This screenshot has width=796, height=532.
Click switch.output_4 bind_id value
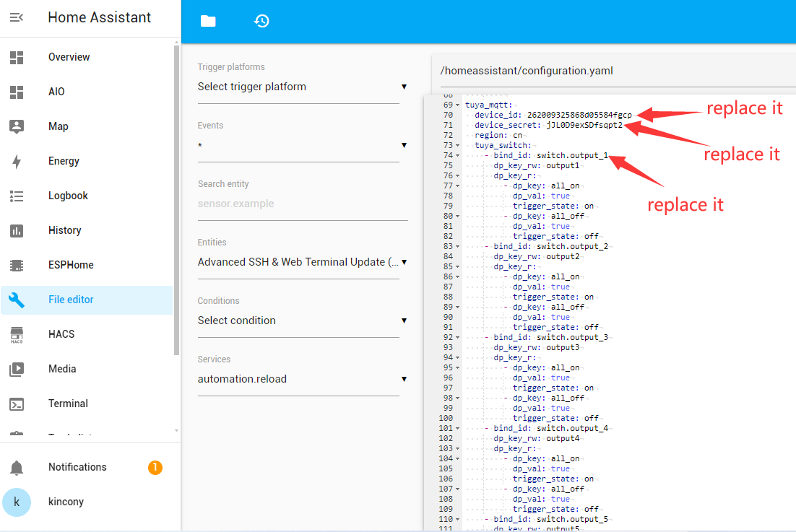572,429
